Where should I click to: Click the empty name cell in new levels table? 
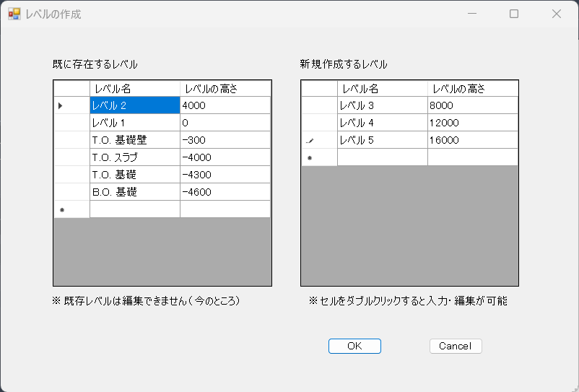382,157
